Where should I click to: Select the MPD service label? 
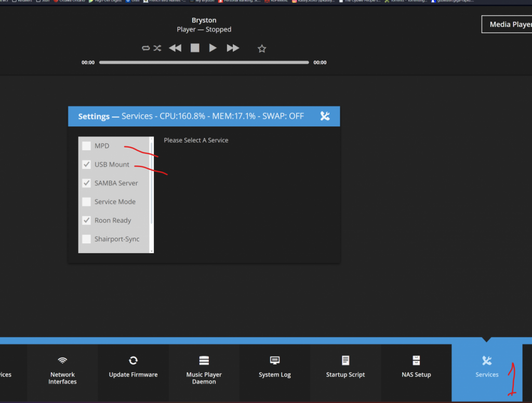pyautogui.click(x=102, y=146)
